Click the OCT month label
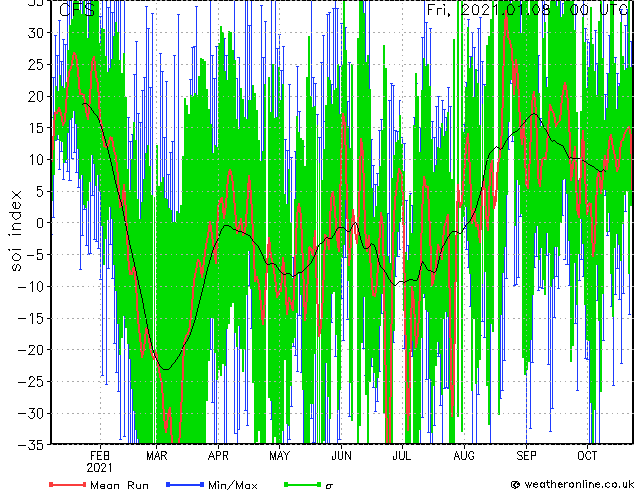 tap(587, 456)
